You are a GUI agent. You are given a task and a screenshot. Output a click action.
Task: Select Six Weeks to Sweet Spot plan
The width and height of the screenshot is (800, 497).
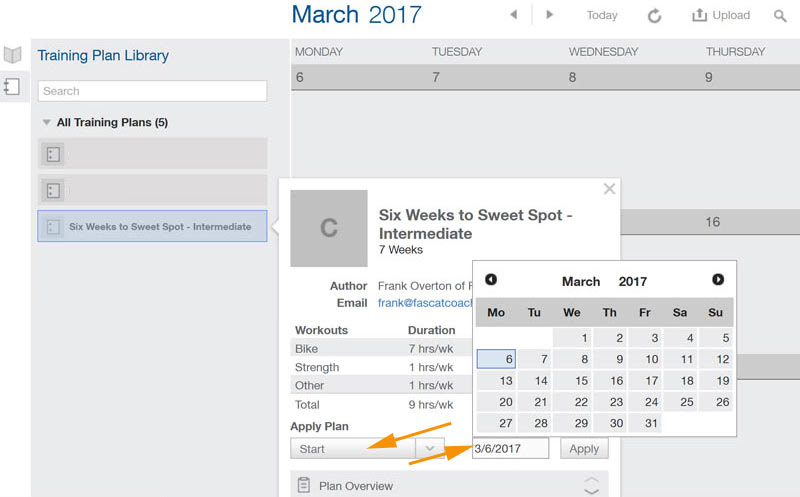click(152, 226)
